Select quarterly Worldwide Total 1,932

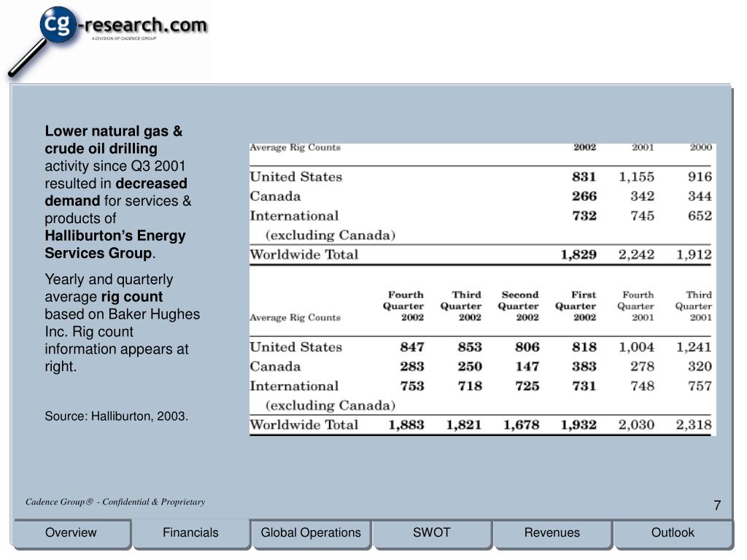(x=578, y=425)
